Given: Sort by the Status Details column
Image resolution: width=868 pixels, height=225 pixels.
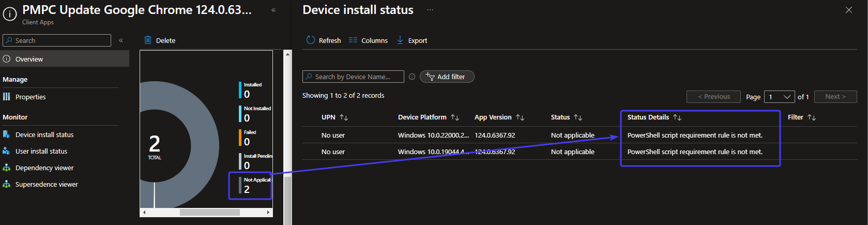Looking at the screenshot, I should pos(654,117).
